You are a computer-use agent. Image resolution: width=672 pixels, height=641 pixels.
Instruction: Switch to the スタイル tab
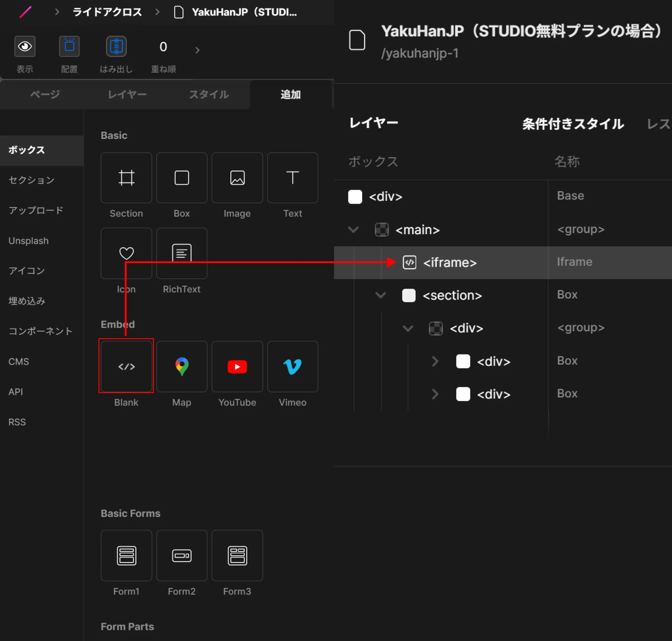point(209,95)
